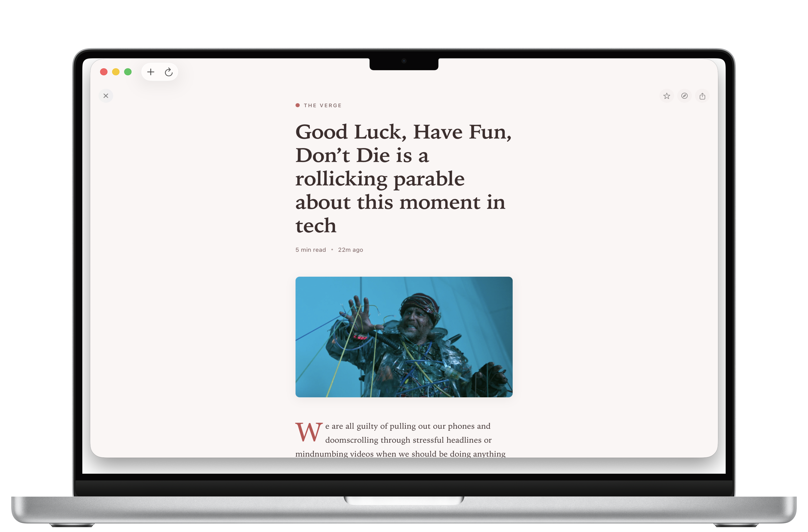Image resolution: width=808 pixels, height=532 pixels.
Task: Click the opening paragraph text
Action: tap(407, 426)
